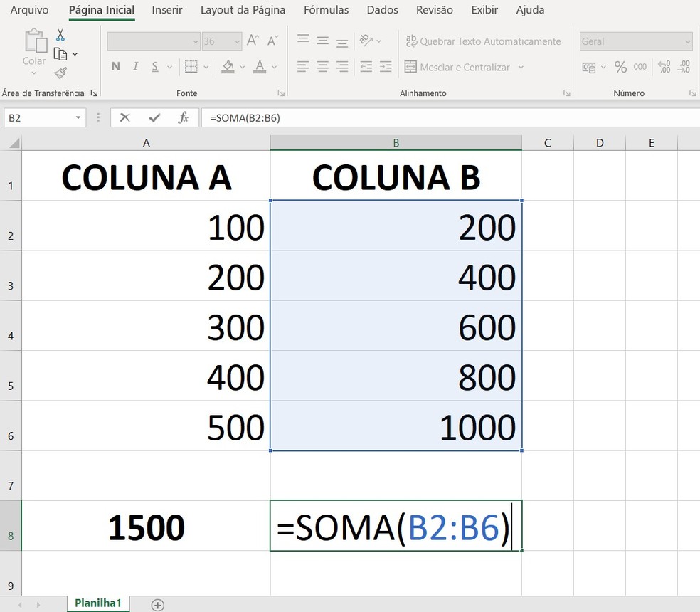The height and width of the screenshot is (612, 700).
Task: Use the Pincel de Formatação brush icon
Action: coord(60,73)
